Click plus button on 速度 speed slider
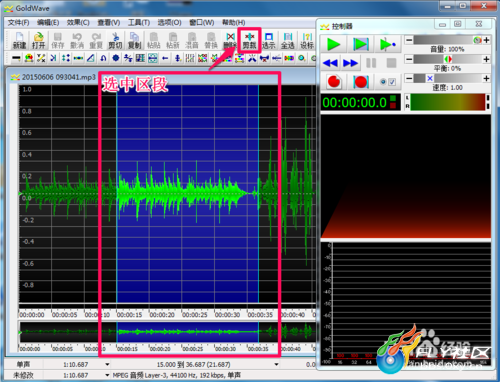The width and height of the screenshot is (500, 382). tap(486, 78)
